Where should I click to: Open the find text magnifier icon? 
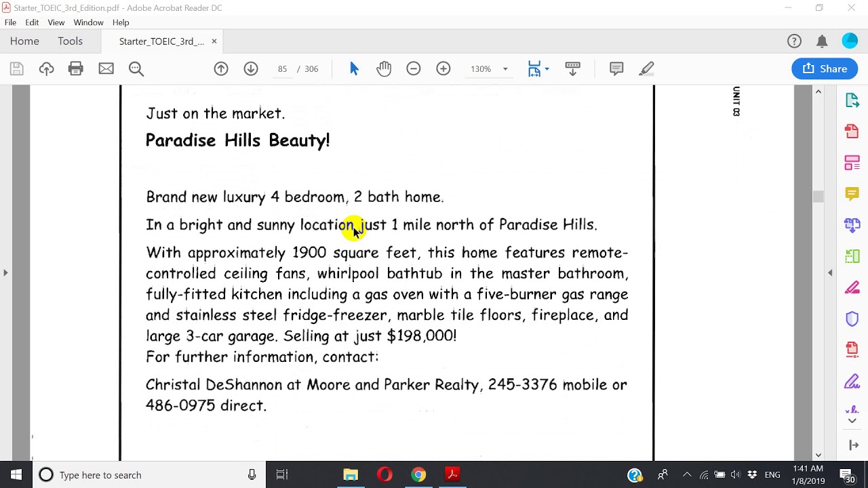click(136, 68)
